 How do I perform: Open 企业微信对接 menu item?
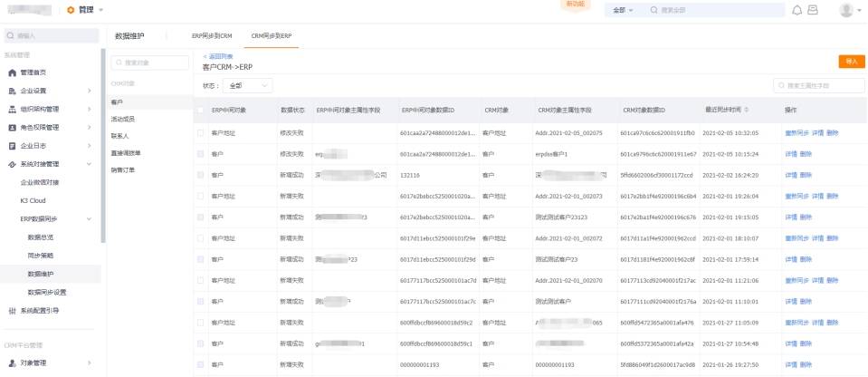coord(39,182)
